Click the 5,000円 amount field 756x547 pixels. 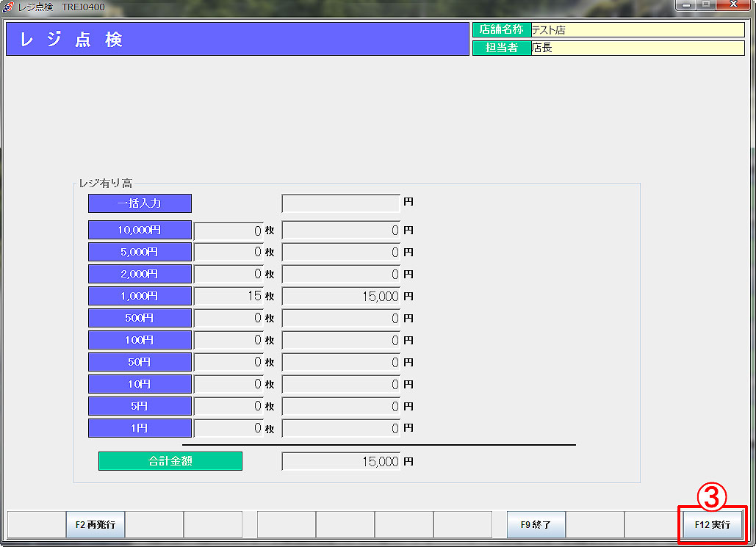tap(341, 252)
